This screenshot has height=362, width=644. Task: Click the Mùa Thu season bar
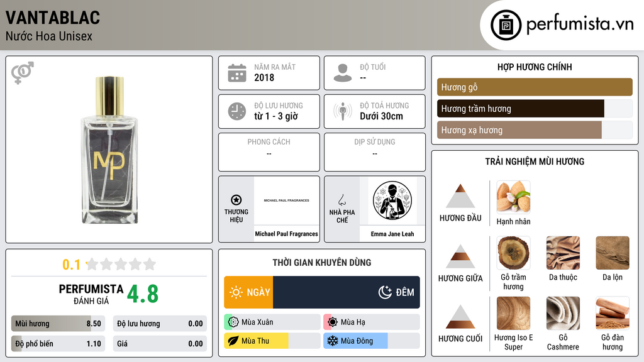tap(272, 341)
